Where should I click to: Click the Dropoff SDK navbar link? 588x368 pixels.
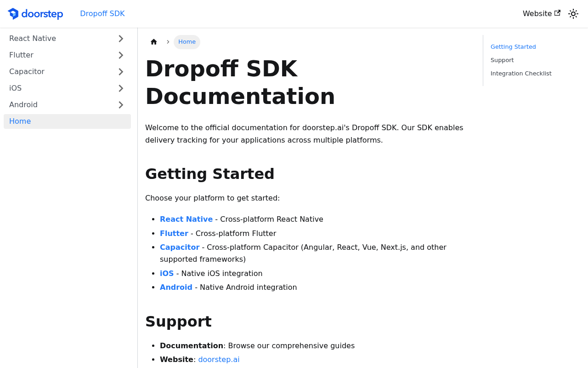pyautogui.click(x=102, y=14)
